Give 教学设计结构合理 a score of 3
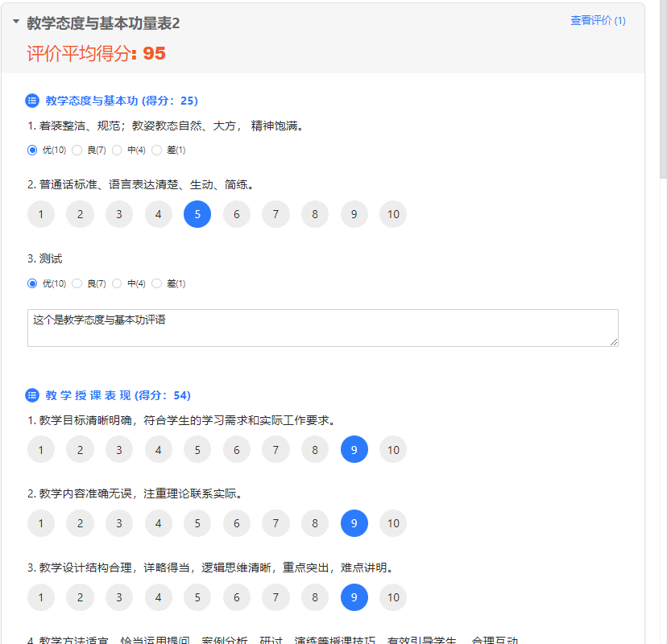 point(119,597)
